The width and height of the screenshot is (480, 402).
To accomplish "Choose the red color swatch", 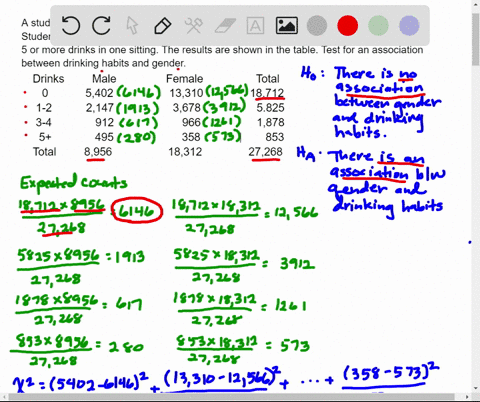I will coord(348,26).
